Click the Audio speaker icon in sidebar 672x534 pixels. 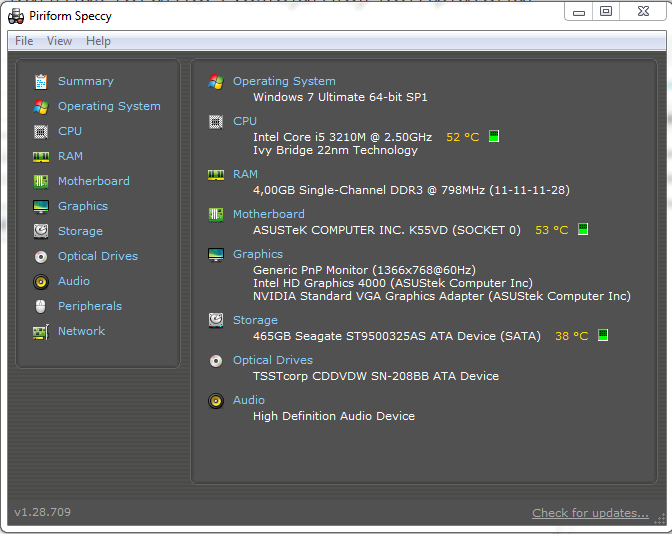click(41, 282)
